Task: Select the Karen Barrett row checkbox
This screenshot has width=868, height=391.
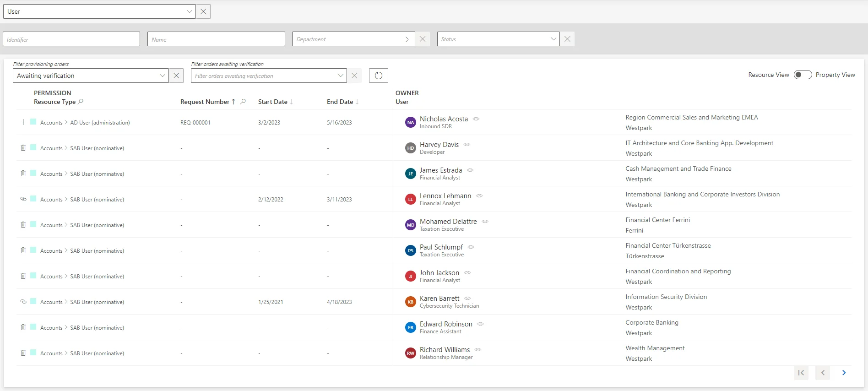Action: (33, 301)
